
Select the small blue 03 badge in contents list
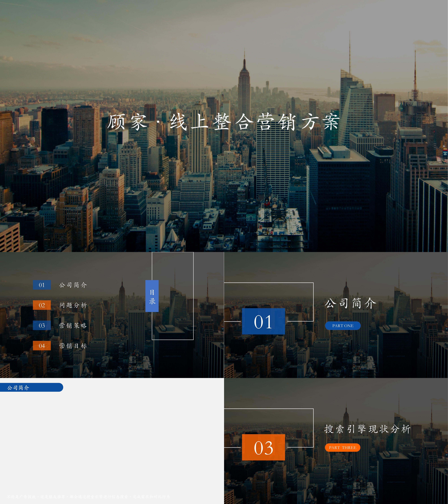click(42, 325)
